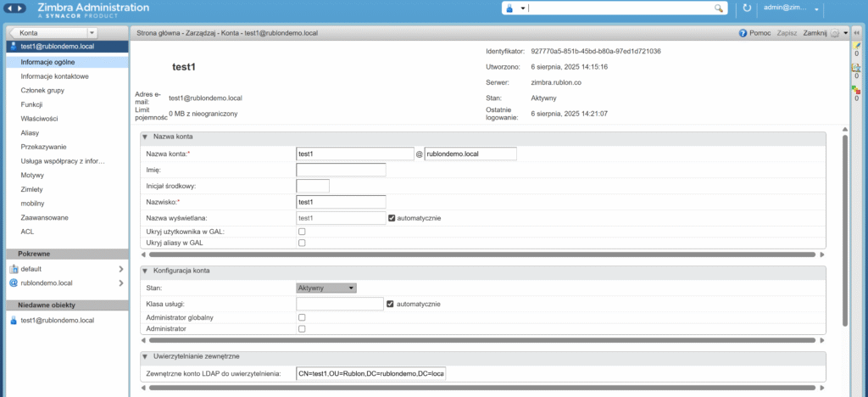Collapse right status panel with double-arrow icon

coord(856,32)
